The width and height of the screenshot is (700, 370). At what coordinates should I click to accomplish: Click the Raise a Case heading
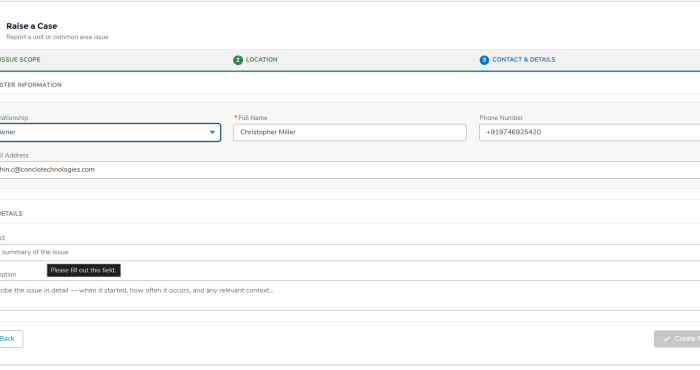[32, 26]
